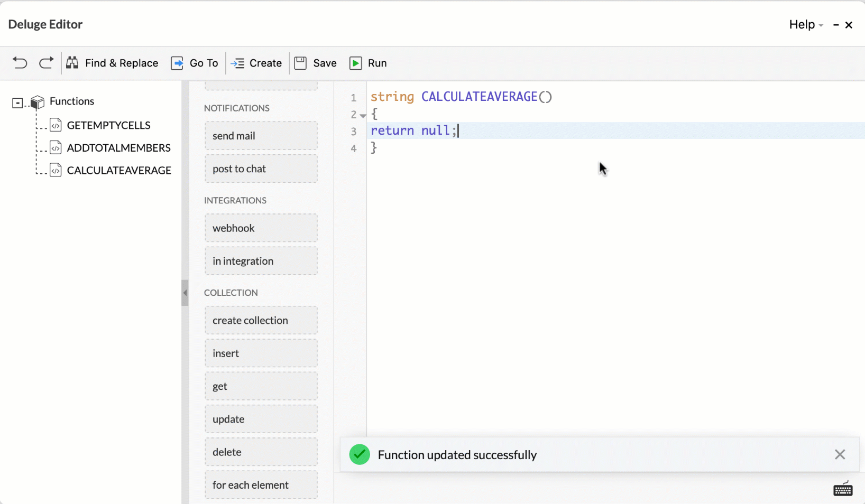This screenshot has width=865, height=504.
Task: Dismiss the success notification banner
Action: click(x=840, y=454)
